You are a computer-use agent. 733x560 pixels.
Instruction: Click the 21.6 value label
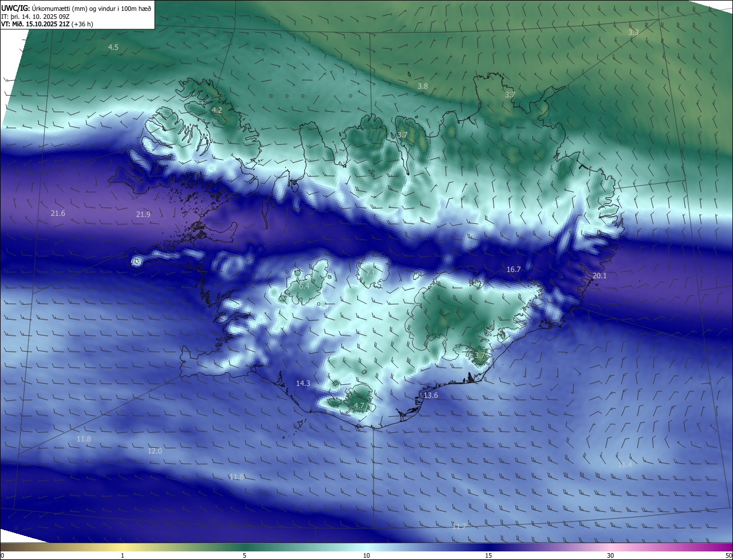pyautogui.click(x=58, y=214)
